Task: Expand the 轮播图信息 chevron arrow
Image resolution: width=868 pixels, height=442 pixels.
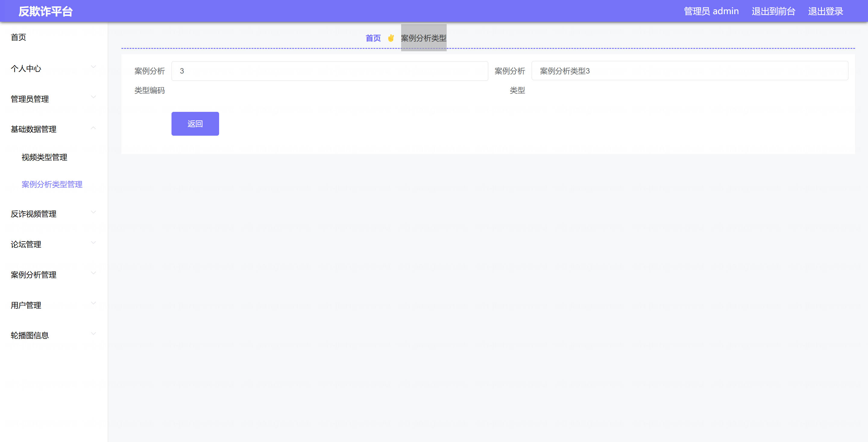Action: 93,333
